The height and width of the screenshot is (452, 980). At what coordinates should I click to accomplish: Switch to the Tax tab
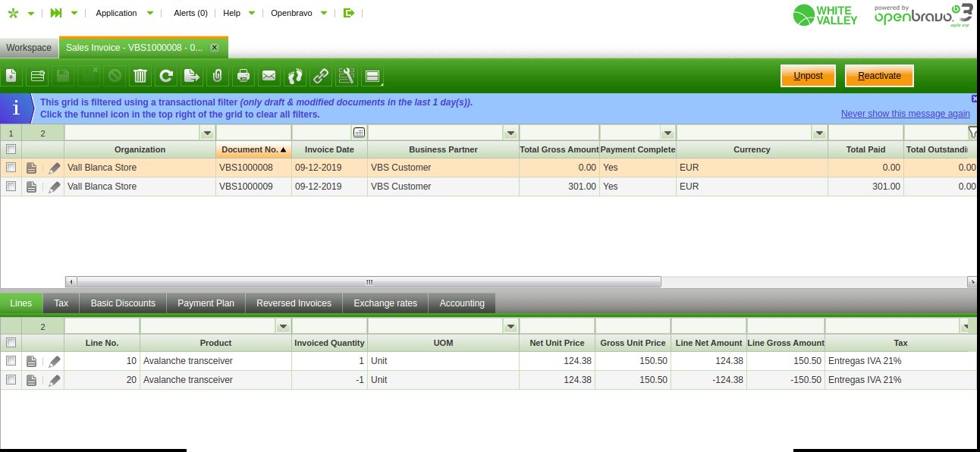tap(61, 303)
